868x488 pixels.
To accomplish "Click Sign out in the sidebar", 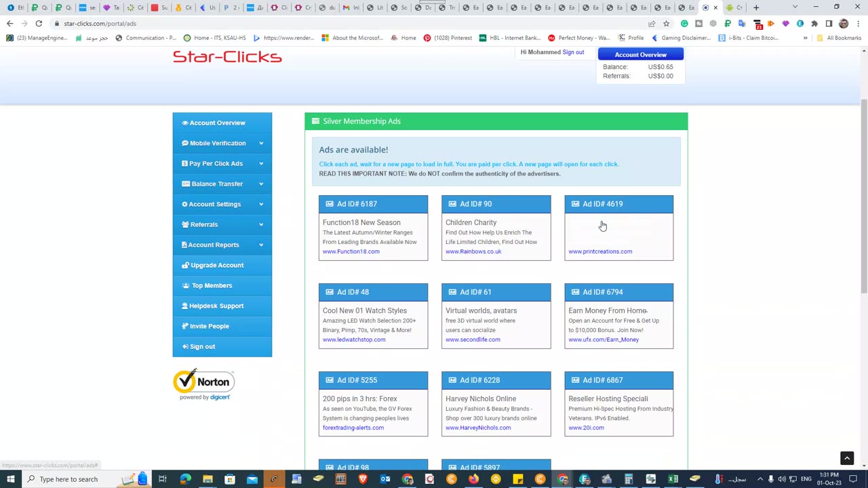I will pos(222,346).
